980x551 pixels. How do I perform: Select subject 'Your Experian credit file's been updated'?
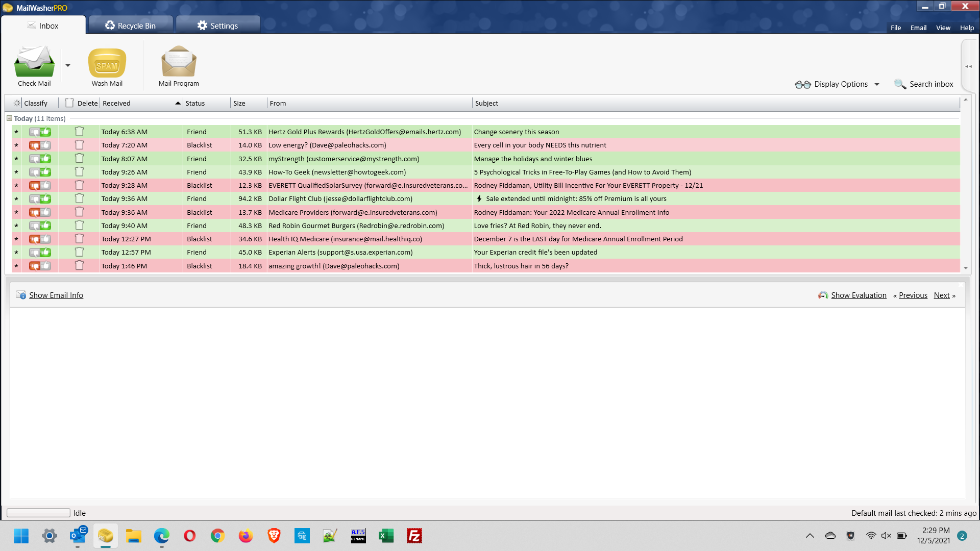[535, 252]
